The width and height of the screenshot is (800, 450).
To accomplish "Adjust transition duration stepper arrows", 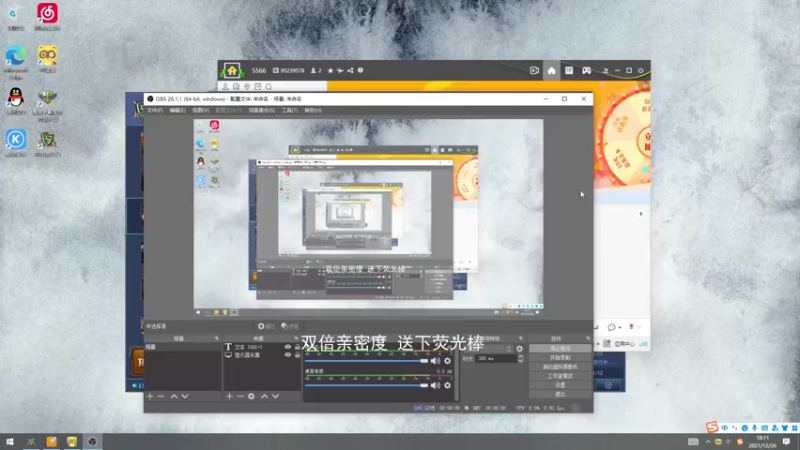I will pyautogui.click(x=520, y=359).
